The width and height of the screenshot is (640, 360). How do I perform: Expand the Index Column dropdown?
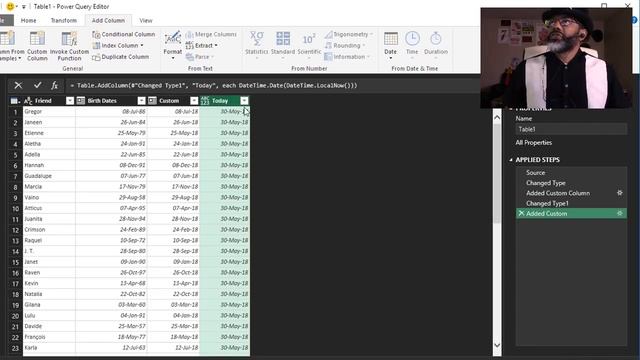tap(142, 46)
